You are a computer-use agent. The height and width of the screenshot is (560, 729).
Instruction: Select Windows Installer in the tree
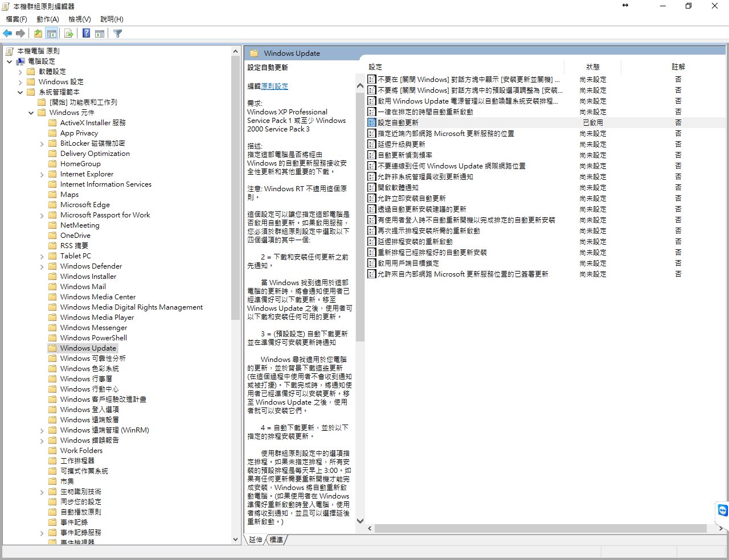88,277
